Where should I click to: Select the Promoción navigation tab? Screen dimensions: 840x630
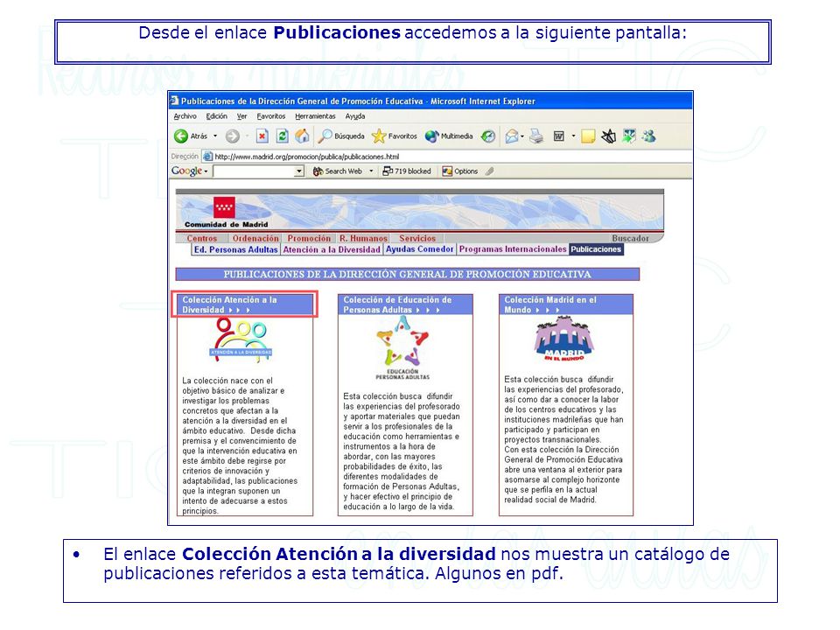pos(309,238)
